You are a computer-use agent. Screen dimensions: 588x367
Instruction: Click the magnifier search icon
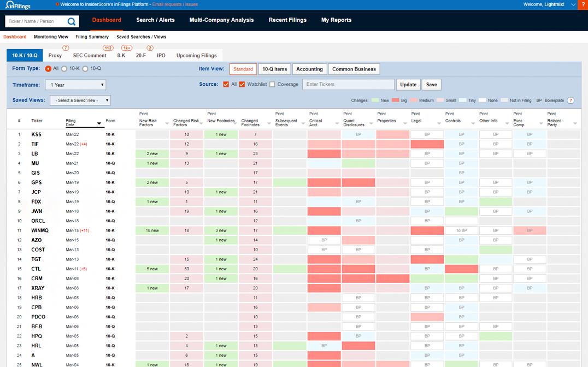pos(71,21)
